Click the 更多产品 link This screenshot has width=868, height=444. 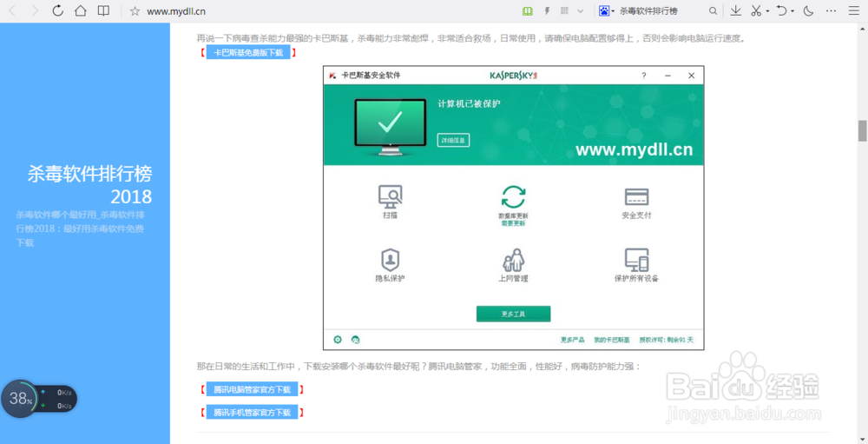[572, 340]
